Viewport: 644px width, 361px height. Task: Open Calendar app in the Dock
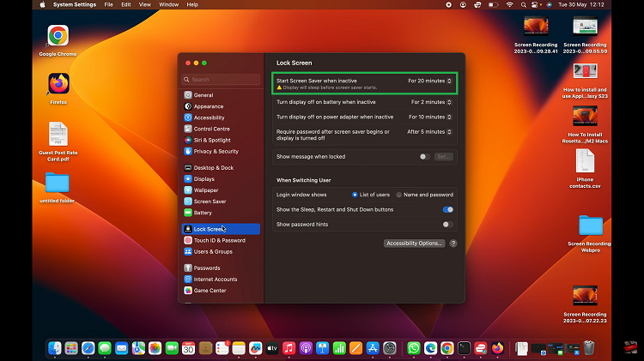point(189,348)
